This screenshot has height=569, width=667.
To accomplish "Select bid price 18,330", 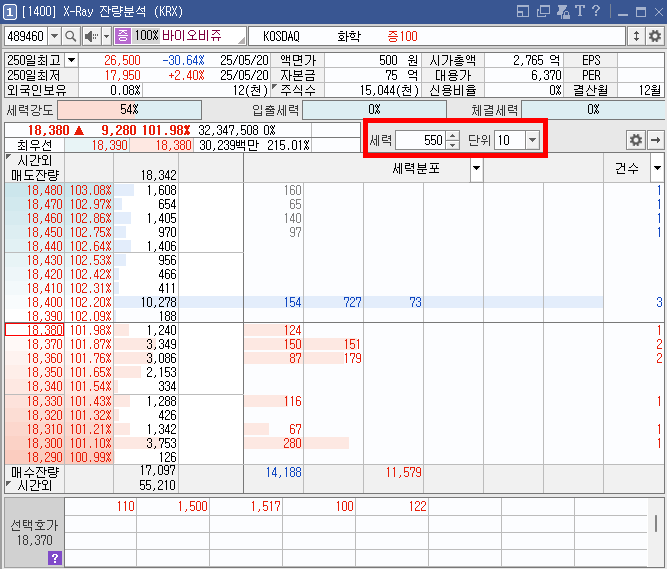I will point(34,401).
